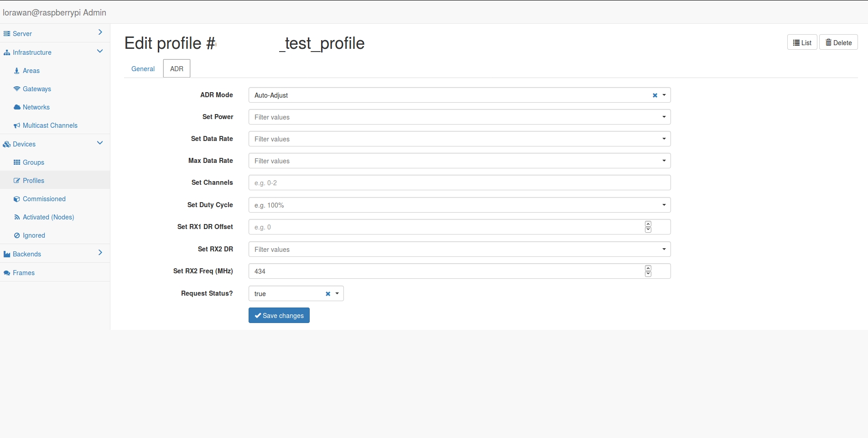Open the Set Power filter dropdown

(x=664, y=117)
